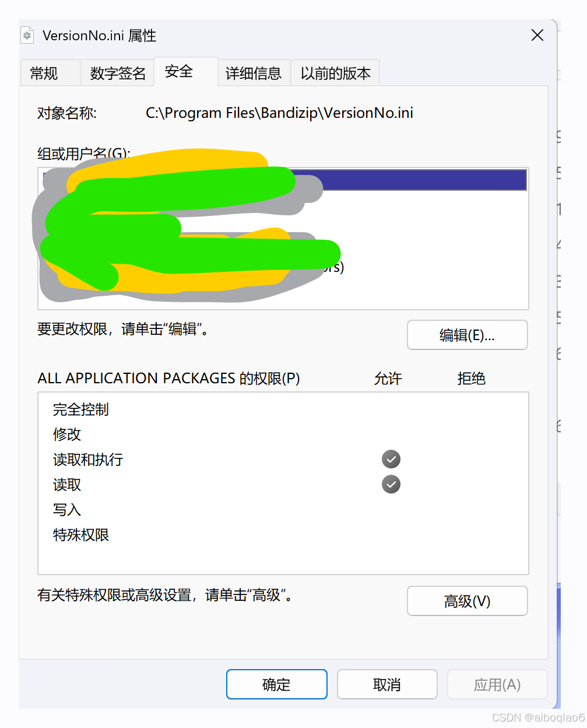Open advanced settings with 高级(V) button
The width and height of the screenshot is (587, 728).
[468, 601]
